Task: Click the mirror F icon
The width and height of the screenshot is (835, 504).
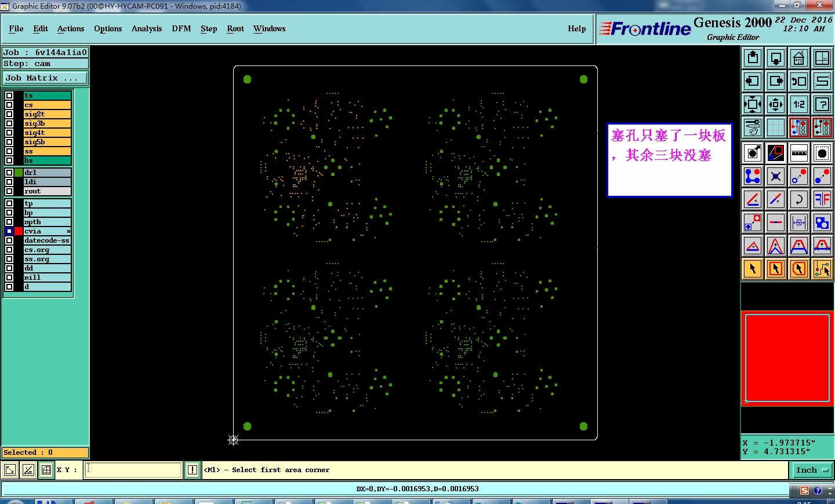Action: point(822,199)
